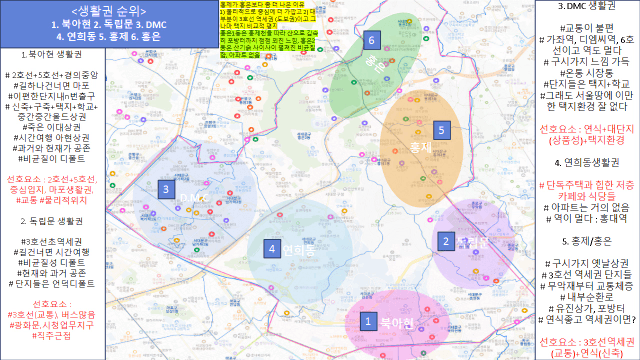Click the 4. 연희동생활권 heading
Screen dimensions: 640x360
tap(587, 162)
